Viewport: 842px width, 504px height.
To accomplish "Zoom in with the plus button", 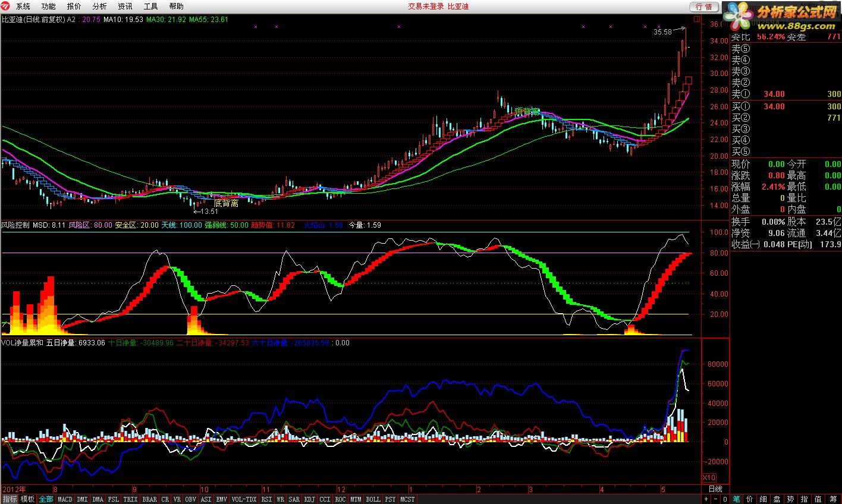I will (x=706, y=499).
